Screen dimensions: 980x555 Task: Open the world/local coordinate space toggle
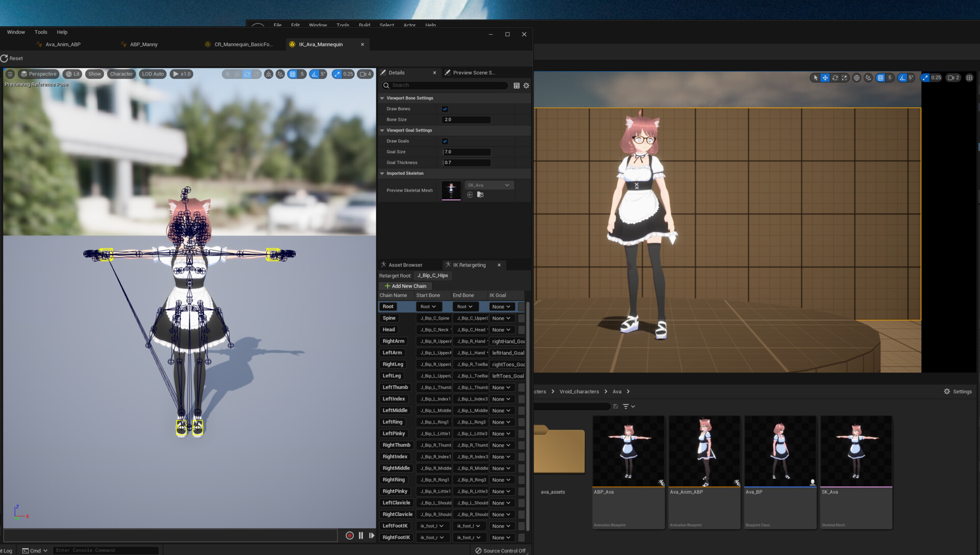click(856, 78)
